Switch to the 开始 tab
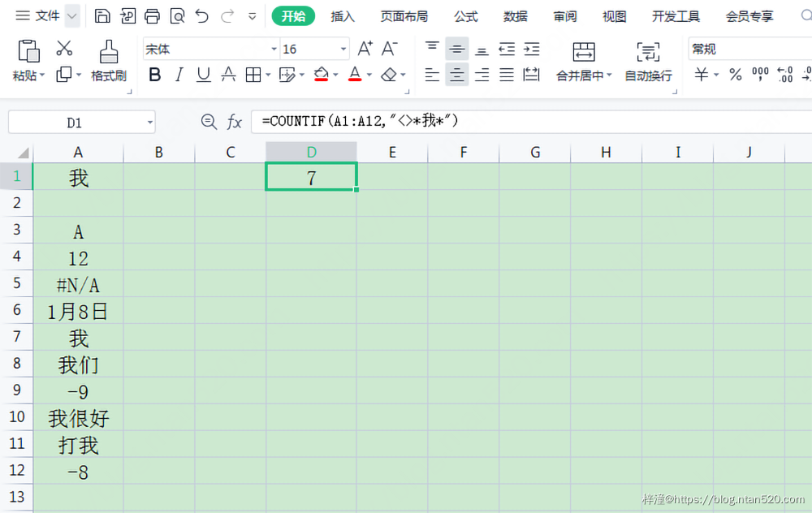This screenshot has width=812, height=513. [293, 16]
